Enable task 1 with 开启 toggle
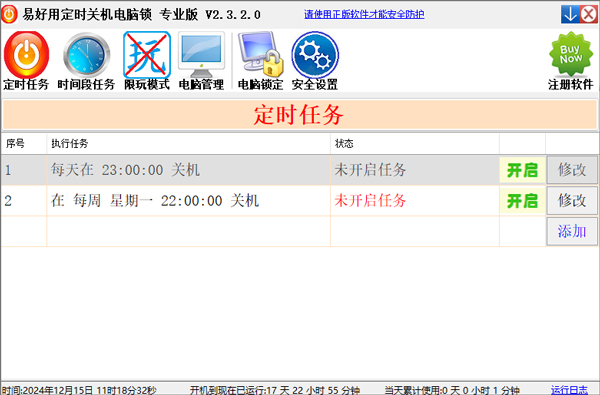This screenshot has width=600, height=395. coord(522,170)
